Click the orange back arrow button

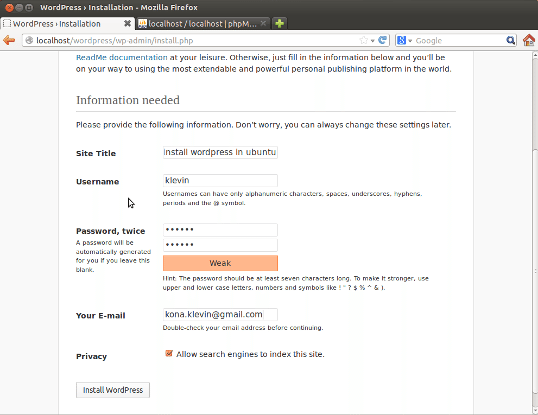tap(9, 40)
